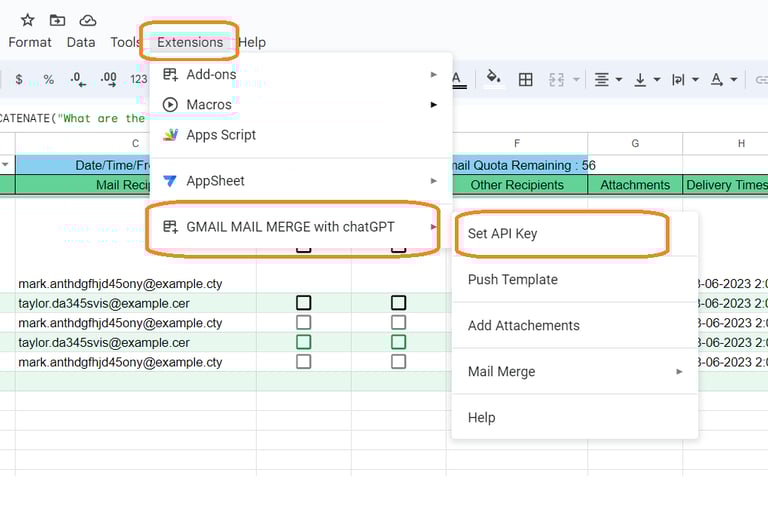Click Macros play-circle icon
The height and width of the screenshot is (512, 768).
point(170,105)
